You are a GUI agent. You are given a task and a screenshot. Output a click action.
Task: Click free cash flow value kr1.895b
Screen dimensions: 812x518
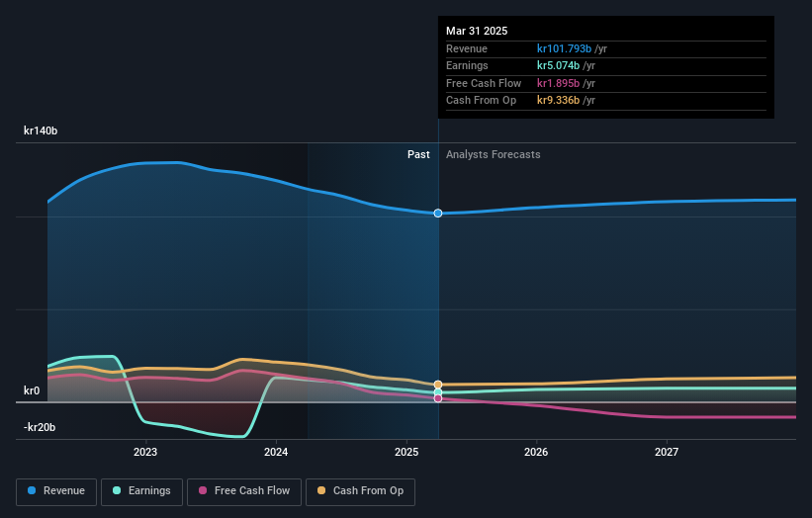pyautogui.click(x=558, y=83)
